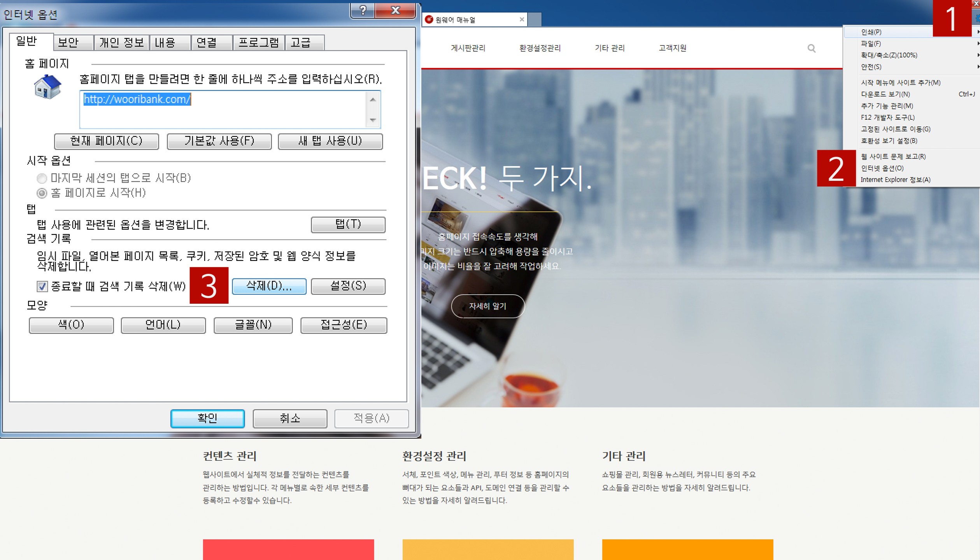This screenshot has height=560, width=980.
Task: Click the search magnifier icon on the website
Action: tap(811, 48)
